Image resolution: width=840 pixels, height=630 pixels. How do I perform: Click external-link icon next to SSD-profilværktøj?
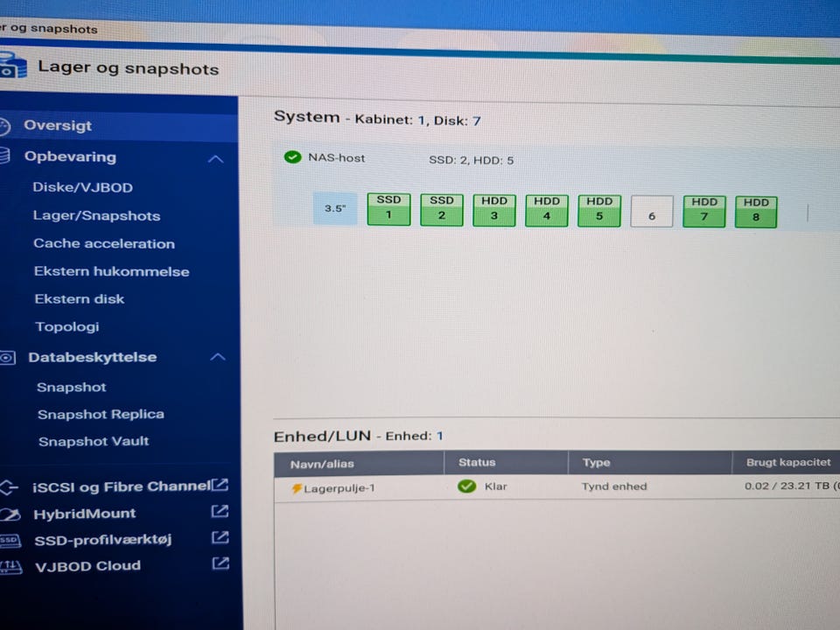pos(220,537)
